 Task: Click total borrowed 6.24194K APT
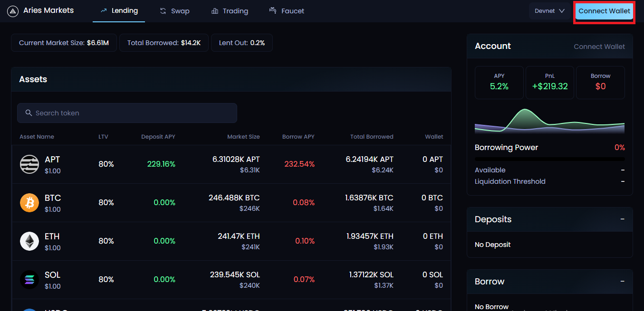(x=370, y=160)
